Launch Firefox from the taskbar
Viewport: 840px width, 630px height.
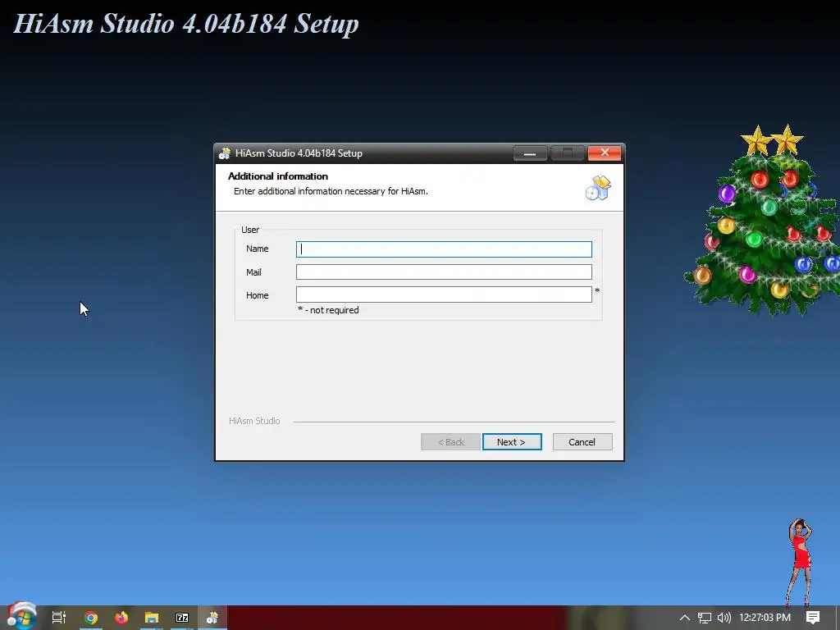point(121,618)
